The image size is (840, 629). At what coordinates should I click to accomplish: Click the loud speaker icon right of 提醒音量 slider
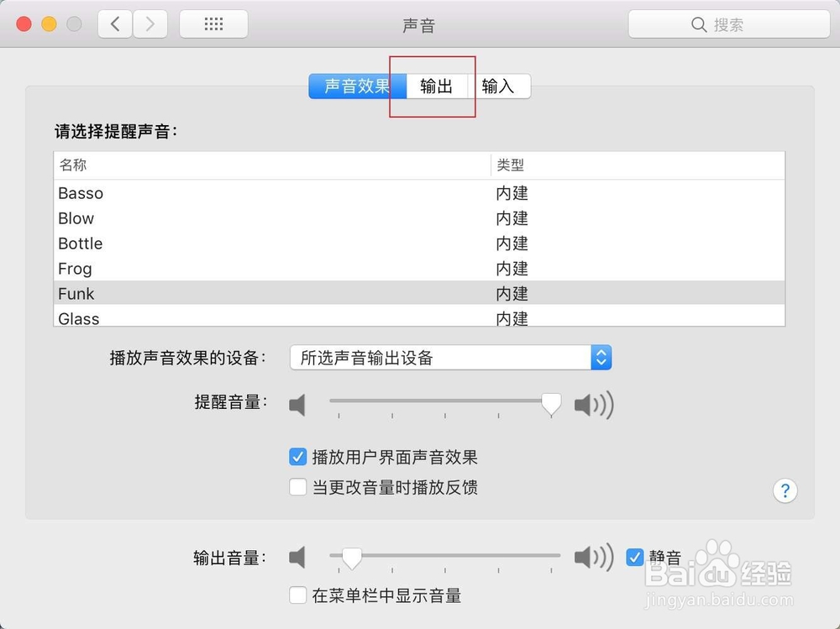(593, 405)
